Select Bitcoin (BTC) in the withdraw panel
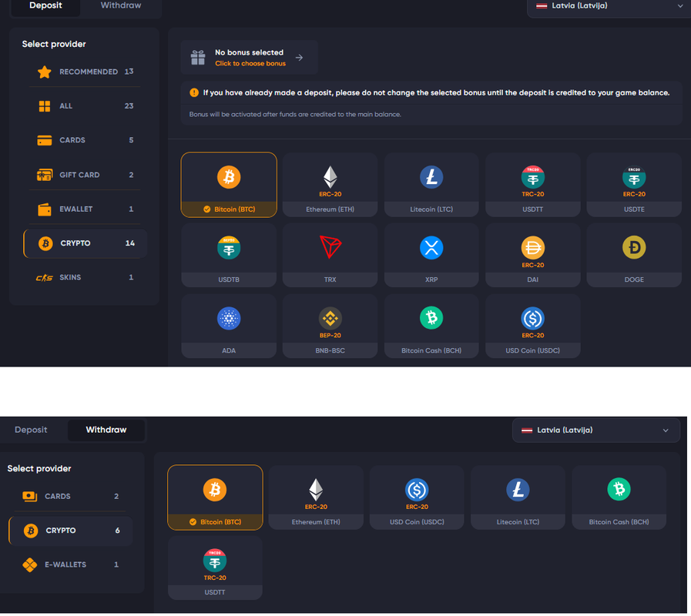Viewport: 691px width, 616px height. 215,497
